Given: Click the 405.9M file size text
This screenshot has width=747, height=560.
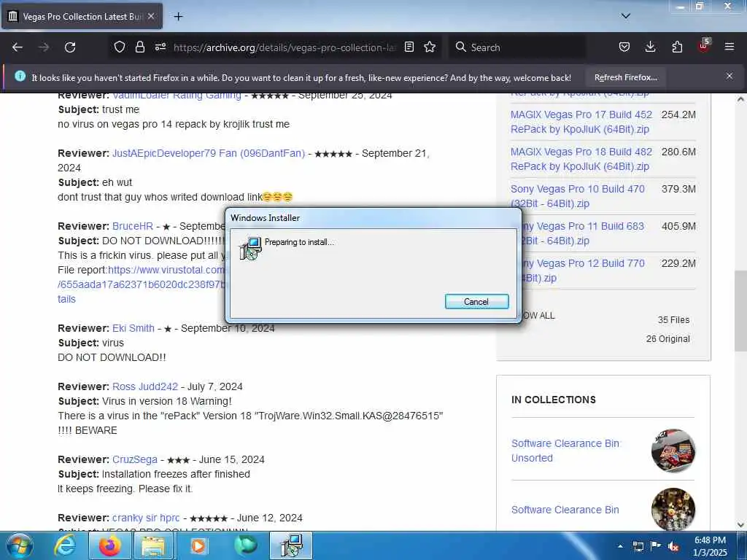Looking at the screenshot, I should (x=678, y=226).
